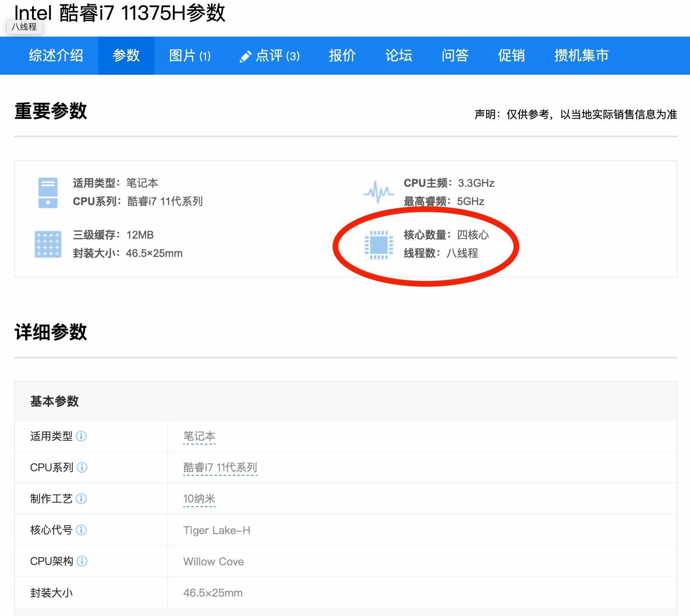Viewport: 690px width, 616px height.
Task: Click the grid cache icon beside 三级缓存
Action: 48,244
